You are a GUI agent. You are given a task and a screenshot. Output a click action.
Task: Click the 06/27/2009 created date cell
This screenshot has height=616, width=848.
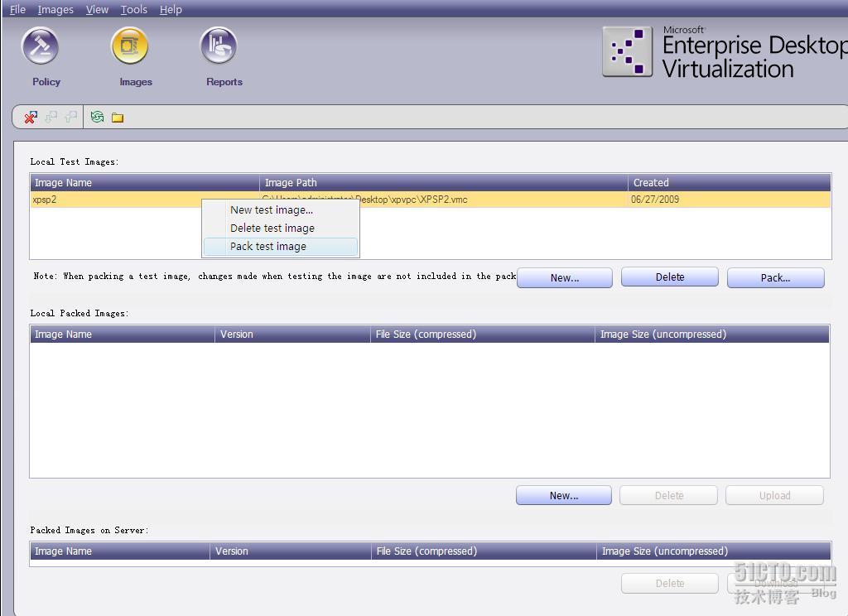tap(729, 200)
